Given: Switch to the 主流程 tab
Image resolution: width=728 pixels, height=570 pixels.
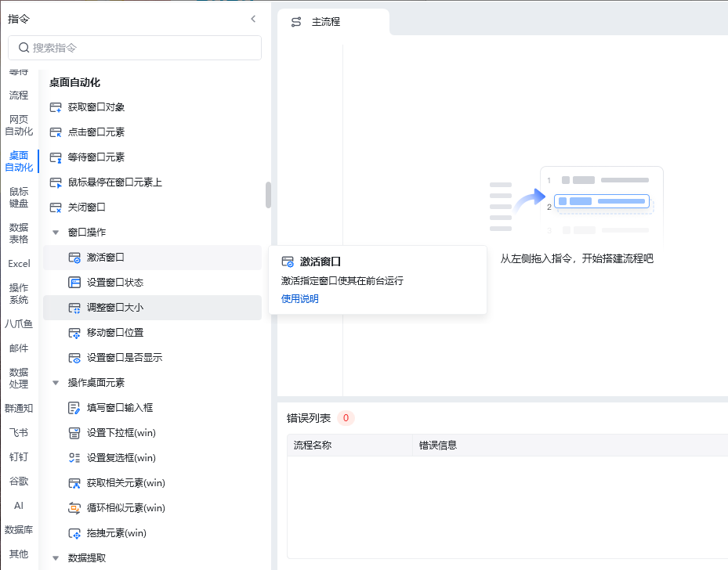Looking at the screenshot, I should click(333, 22).
